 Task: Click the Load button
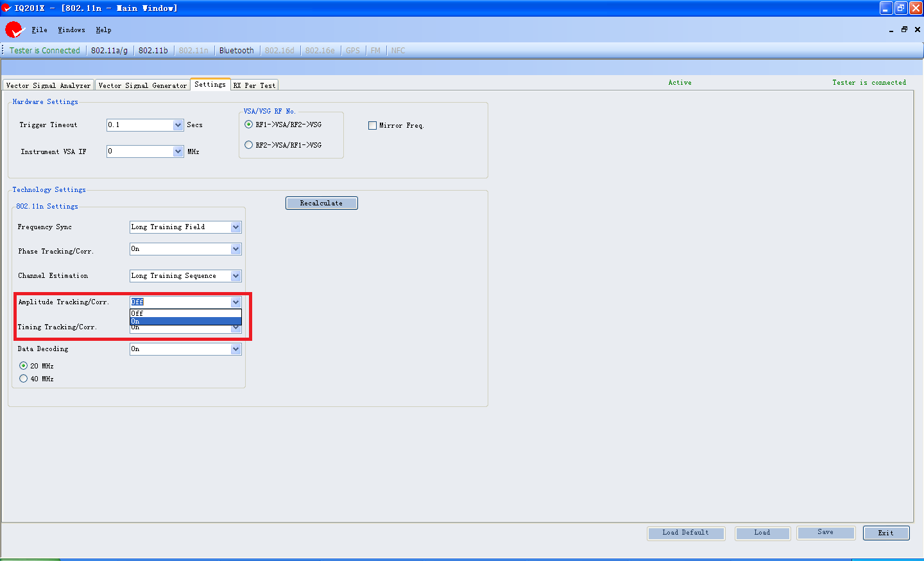click(762, 533)
